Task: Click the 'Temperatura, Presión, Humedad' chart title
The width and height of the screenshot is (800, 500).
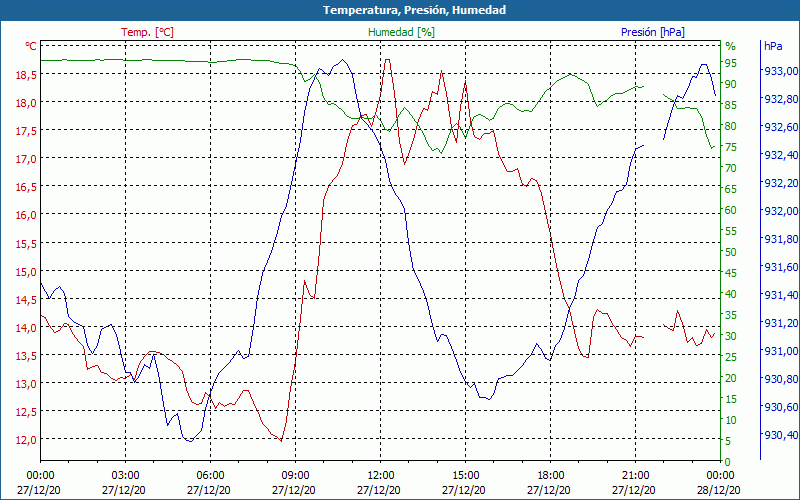Action: click(414, 10)
